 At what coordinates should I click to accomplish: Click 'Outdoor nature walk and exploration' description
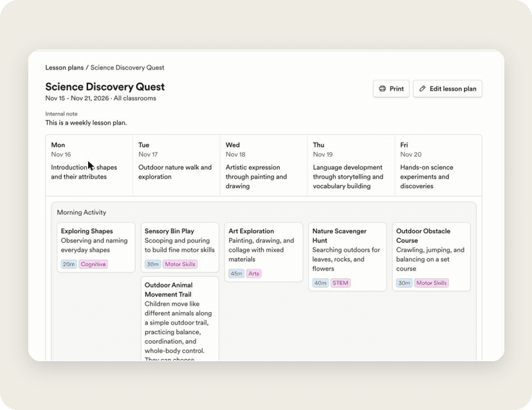pyautogui.click(x=175, y=172)
